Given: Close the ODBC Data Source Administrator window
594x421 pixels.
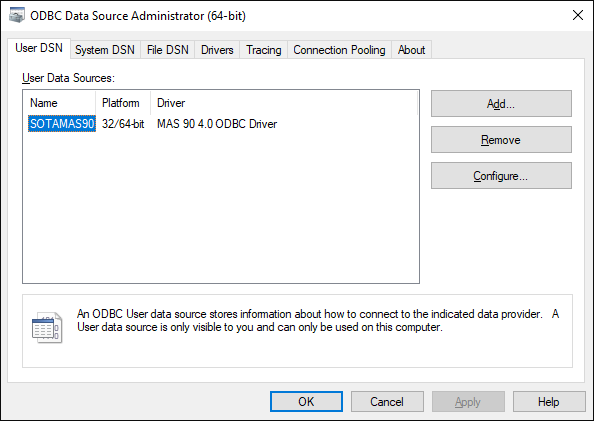Looking at the screenshot, I should (x=578, y=16).
